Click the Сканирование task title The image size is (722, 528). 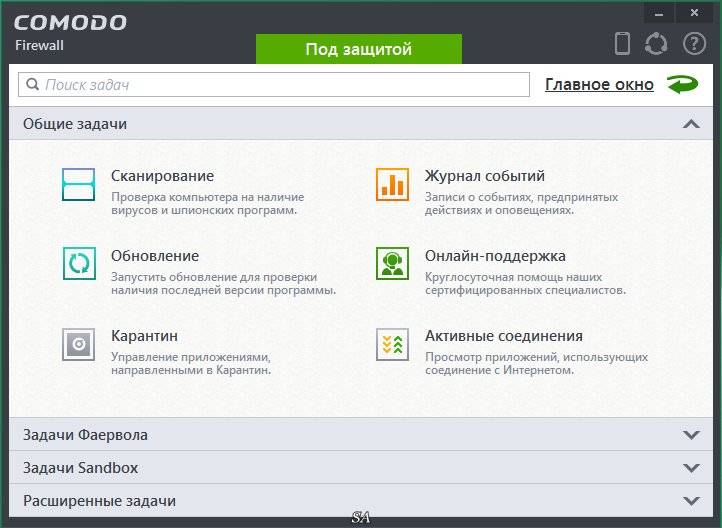click(163, 176)
